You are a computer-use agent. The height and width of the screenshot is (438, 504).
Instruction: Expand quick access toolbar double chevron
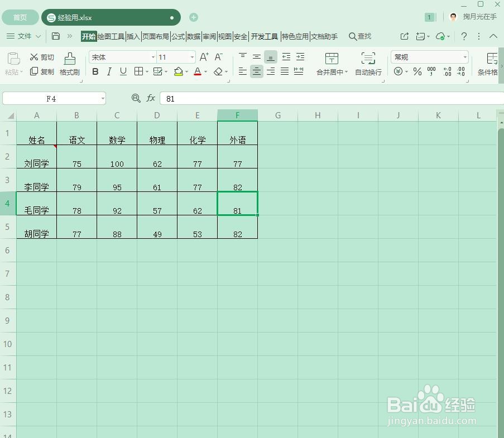[70, 36]
